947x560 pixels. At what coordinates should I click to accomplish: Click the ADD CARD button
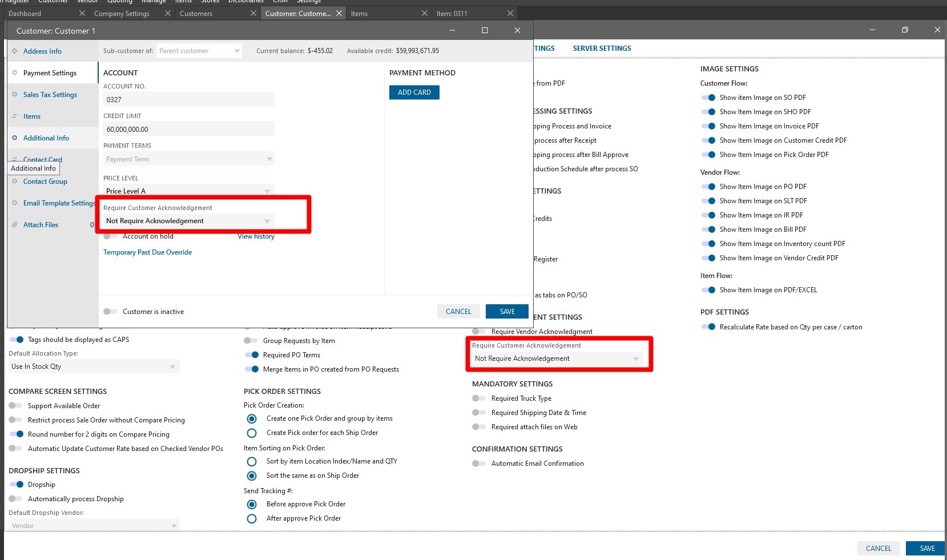[414, 92]
